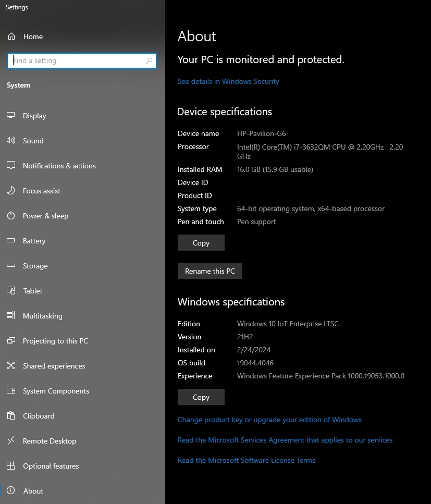
Task: Select the i7-3632QM processor text
Action: [x=320, y=152]
